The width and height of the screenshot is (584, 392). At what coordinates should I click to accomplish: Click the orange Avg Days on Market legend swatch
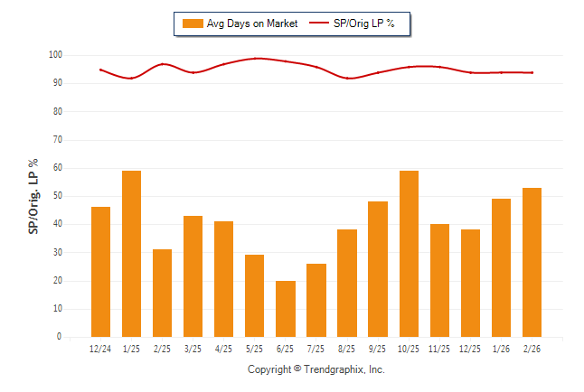click(x=192, y=23)
